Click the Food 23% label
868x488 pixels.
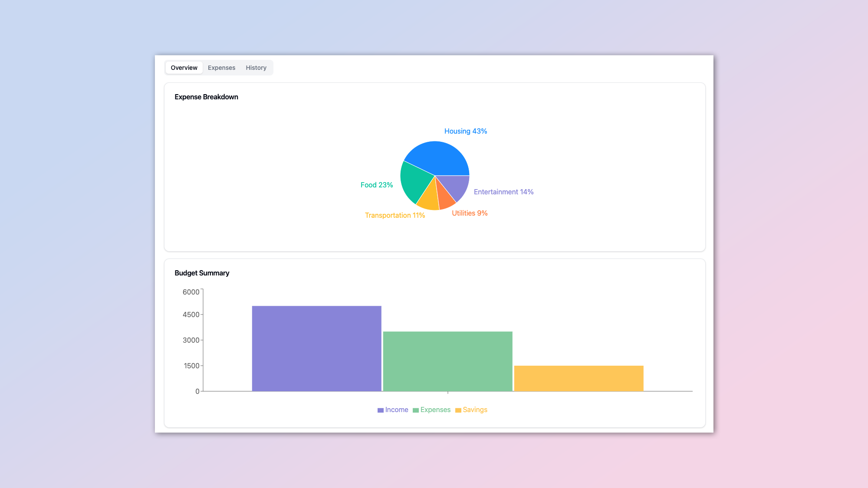click(376, 185)
